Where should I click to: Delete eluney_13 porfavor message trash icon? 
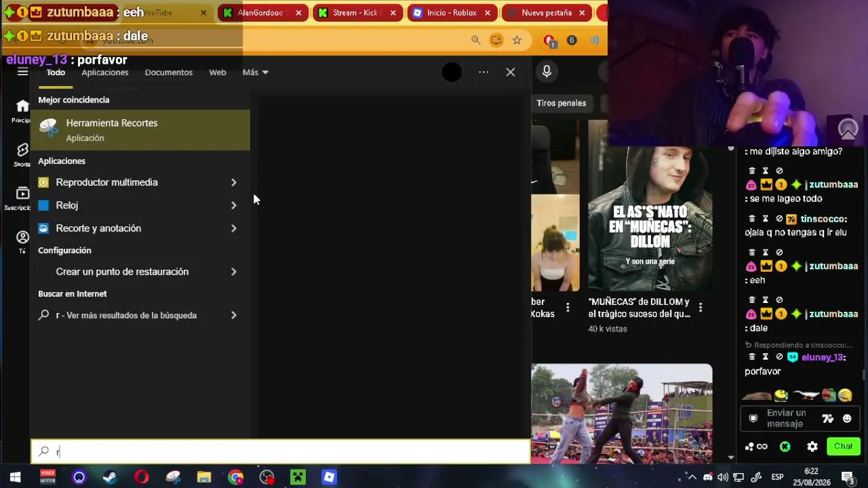tap(752, 357)
